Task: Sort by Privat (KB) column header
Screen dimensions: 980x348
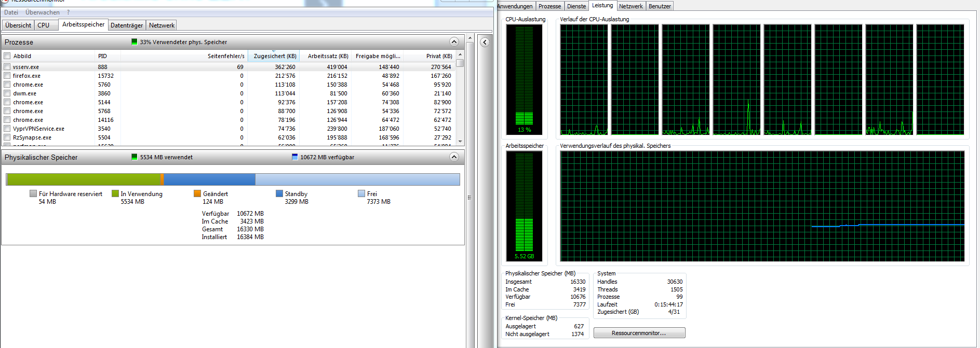Action: (x=429, y=56)
